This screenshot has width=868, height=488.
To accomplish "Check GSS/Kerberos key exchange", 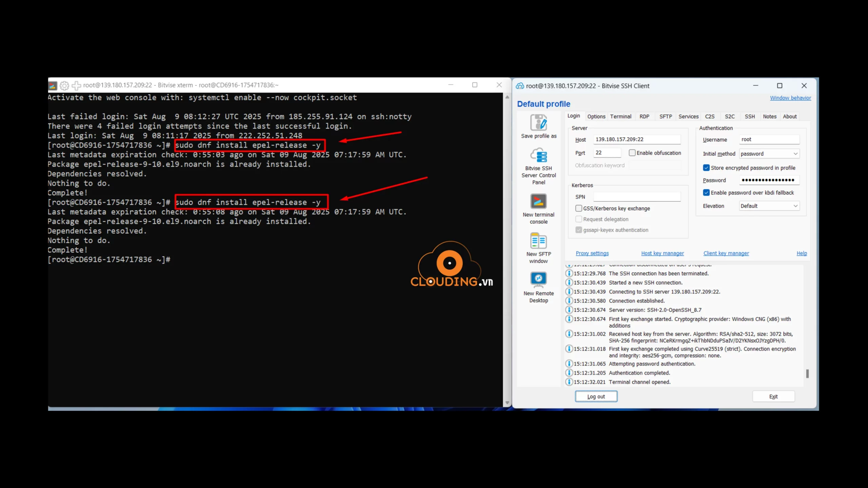I will pos(579,208).
